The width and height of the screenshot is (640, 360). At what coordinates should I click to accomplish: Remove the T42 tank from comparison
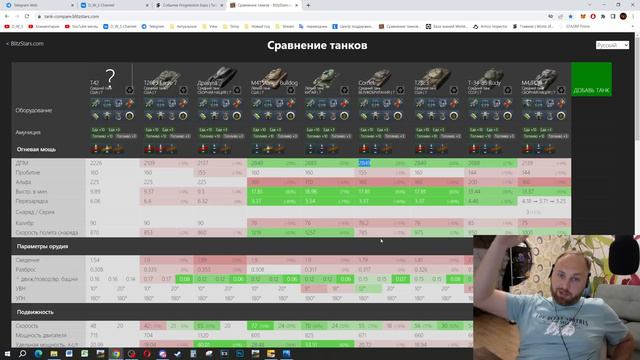click(129, 90)
